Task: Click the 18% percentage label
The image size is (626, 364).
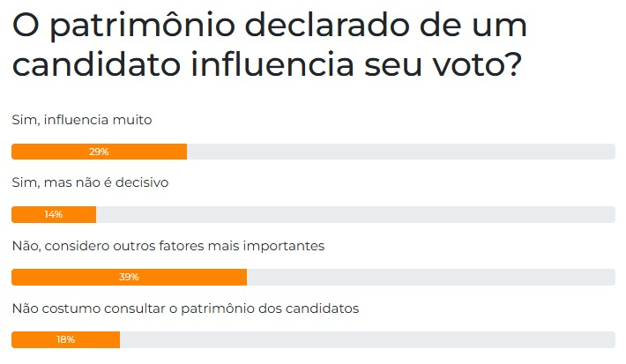Action: 65,339
